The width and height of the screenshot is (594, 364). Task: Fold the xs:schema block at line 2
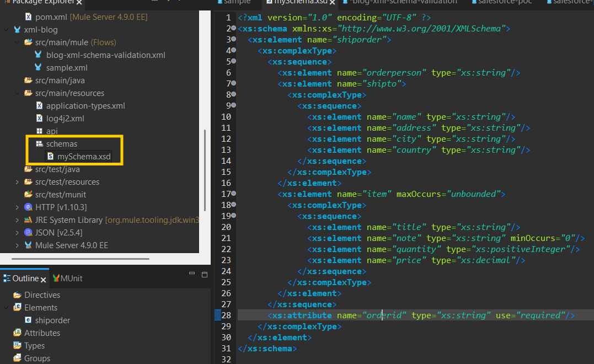pyautogui.click(x=234, y=28)
